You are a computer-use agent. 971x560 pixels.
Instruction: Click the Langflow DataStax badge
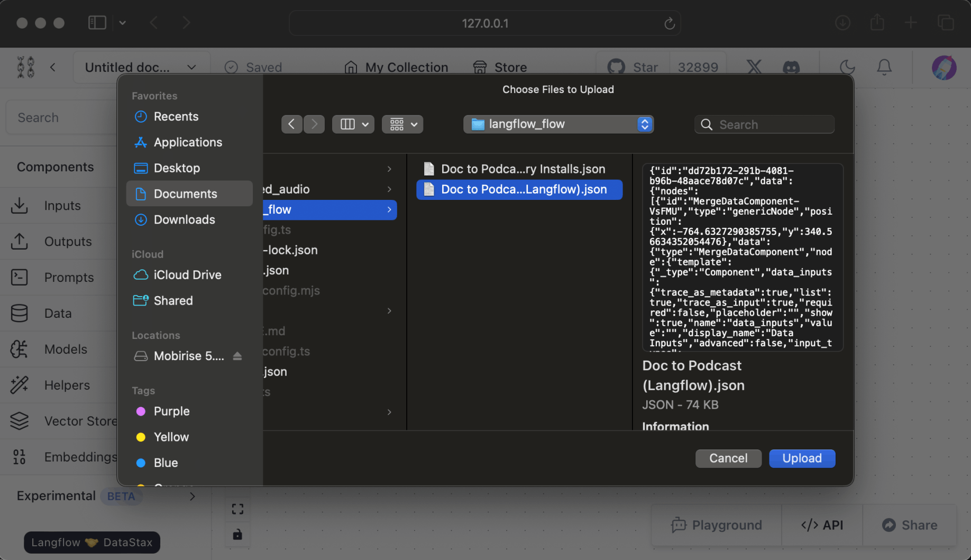(92, 543)
